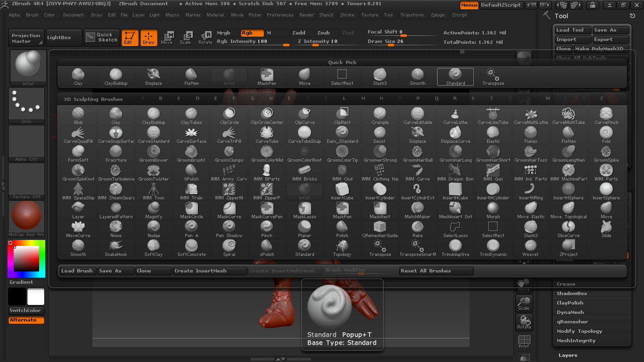Select the GroomHairBall brush
644x362 pixels.
click(x=418, y=154)
